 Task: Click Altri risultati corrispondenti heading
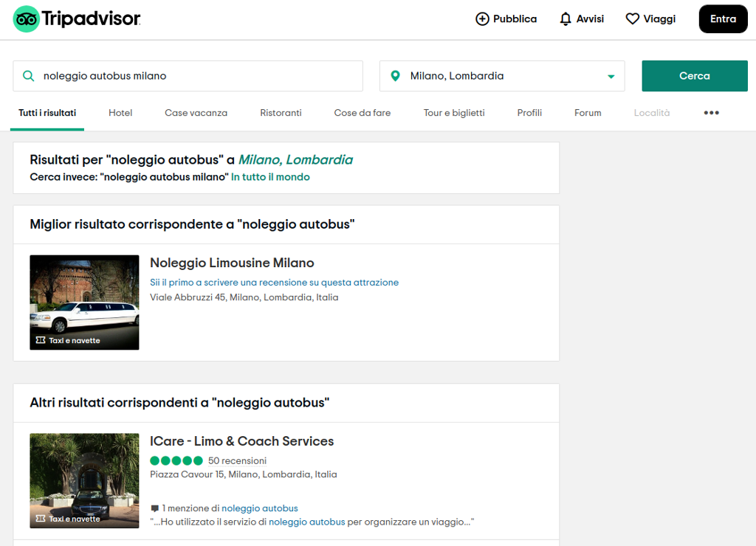179,402
